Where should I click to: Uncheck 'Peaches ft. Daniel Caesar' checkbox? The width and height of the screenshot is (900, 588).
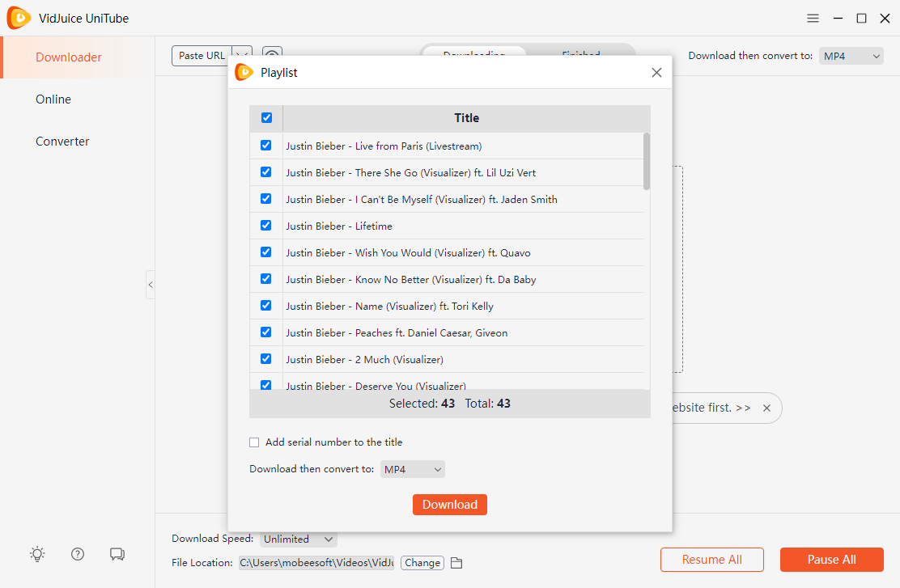[x=265, y=332]
